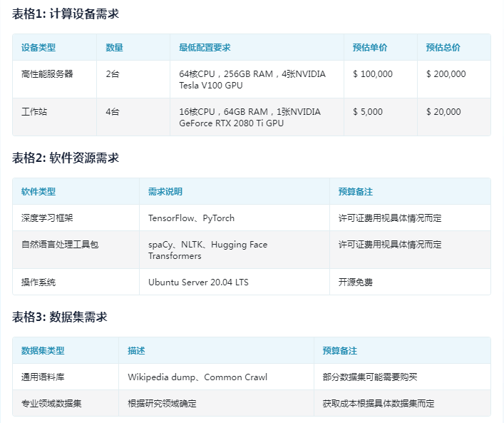Select the 获取成本根据具体数据集而定 cell
Screen dimensions: 504x423
(403, 403)
